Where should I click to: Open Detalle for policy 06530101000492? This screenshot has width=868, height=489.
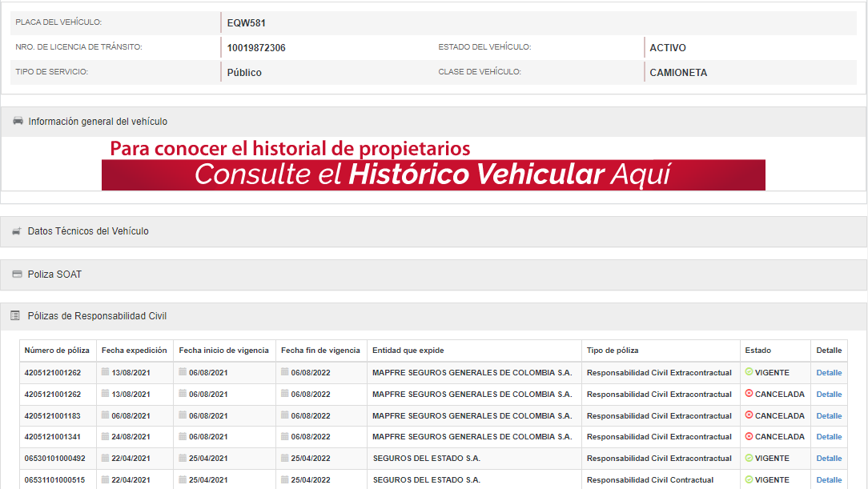pos(829,459)
